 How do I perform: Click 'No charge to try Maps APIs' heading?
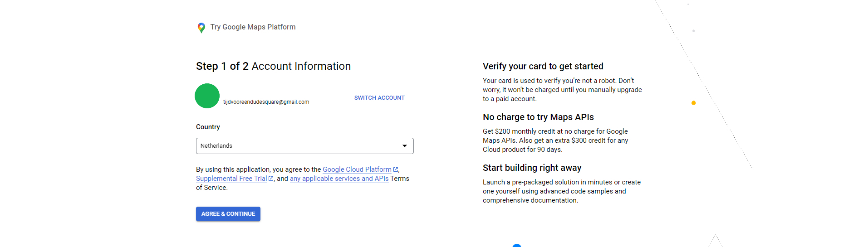538,117
